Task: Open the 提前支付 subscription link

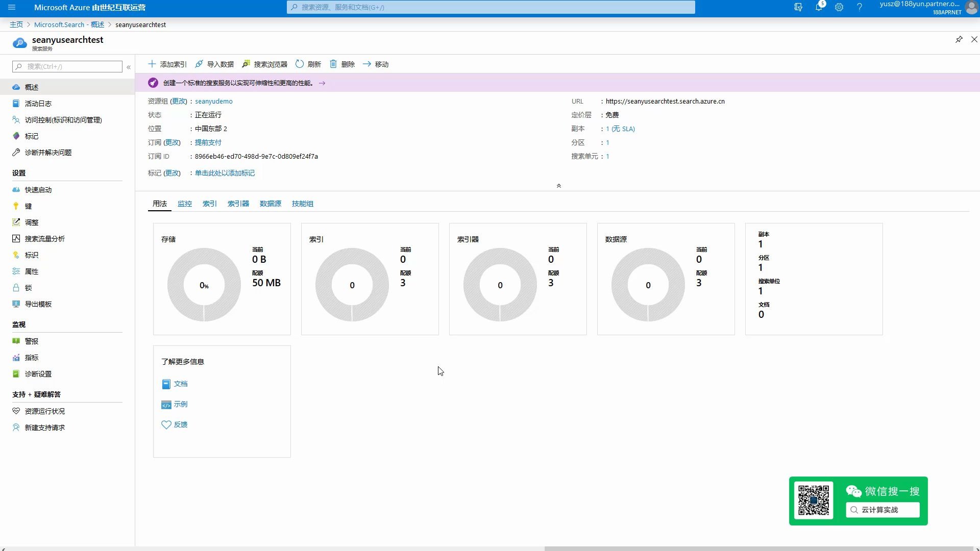Action: tap(208, 142)
